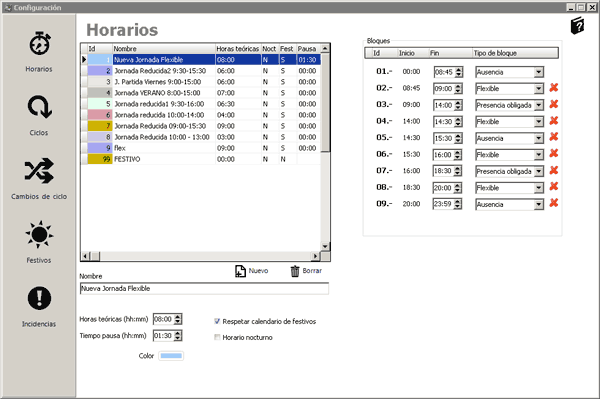This screenshot has width=600, height=399.
Task: Delete block 06 with its red X
Action: click(553, 154)
